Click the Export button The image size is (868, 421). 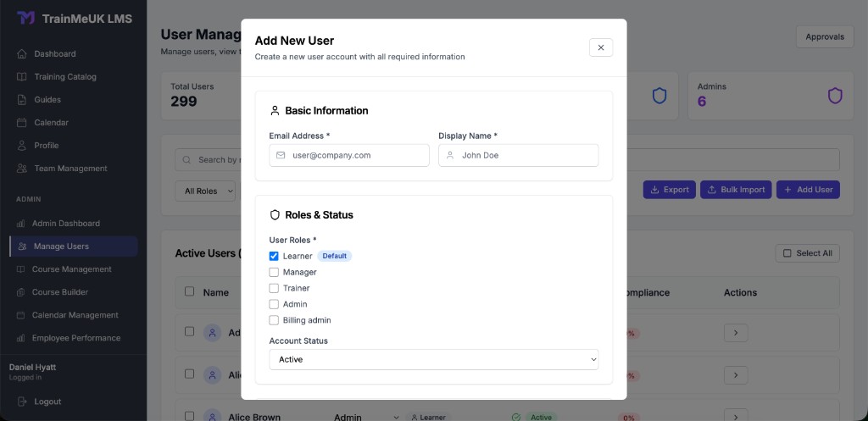[x=670, y=190]
